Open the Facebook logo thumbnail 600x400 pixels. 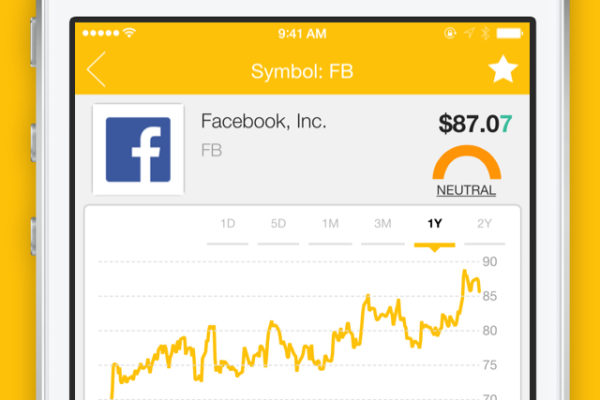click(x=138, y=149)
